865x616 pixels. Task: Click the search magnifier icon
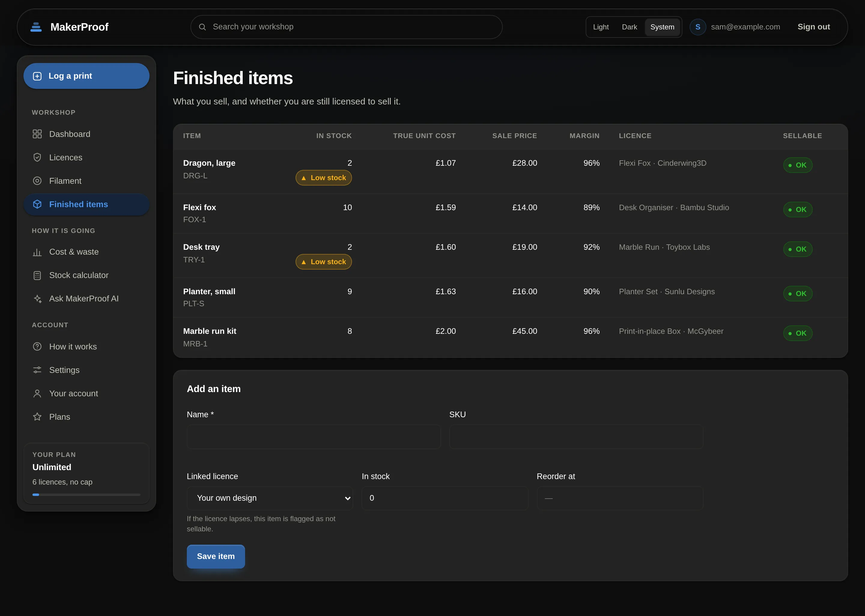point(203,27)
